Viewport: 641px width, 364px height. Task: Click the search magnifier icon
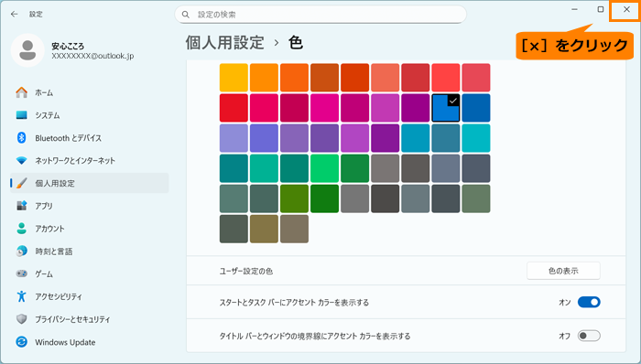[x=186, y=15]
